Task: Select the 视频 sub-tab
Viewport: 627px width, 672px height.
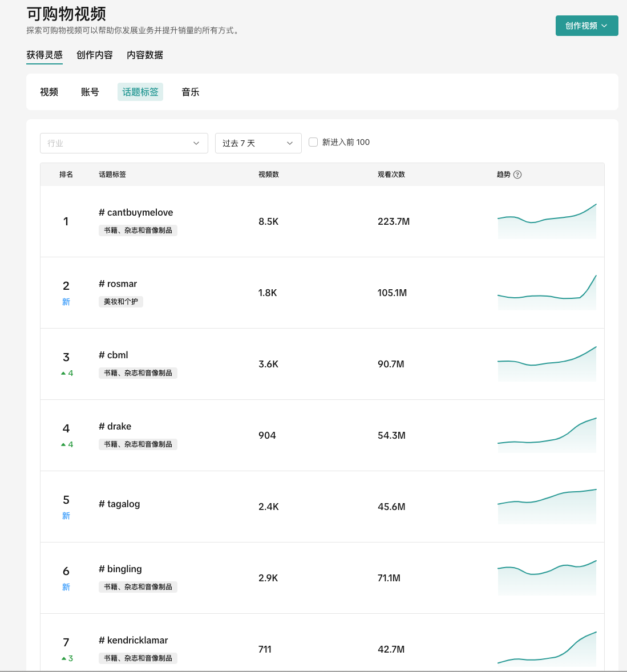Action: point(49,92)
